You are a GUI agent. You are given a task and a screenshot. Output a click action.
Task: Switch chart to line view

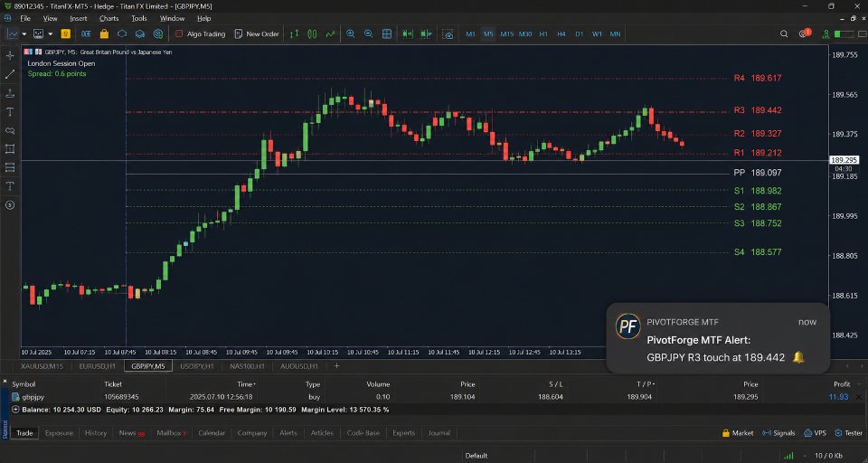click(331, 33)
